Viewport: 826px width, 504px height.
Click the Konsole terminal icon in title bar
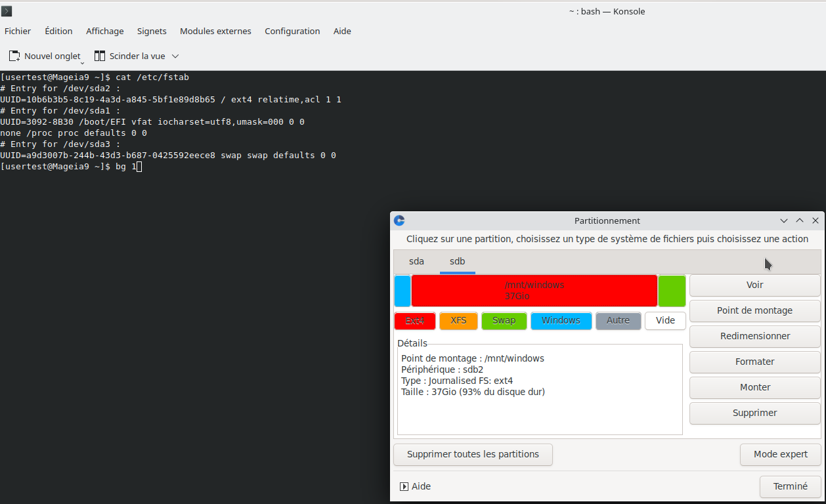pos(7,11)
